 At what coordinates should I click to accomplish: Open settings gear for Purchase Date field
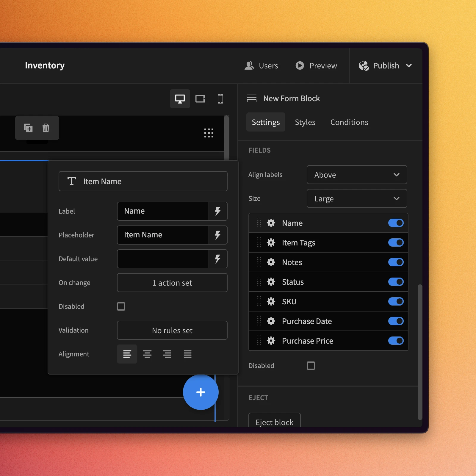point(271,321)
